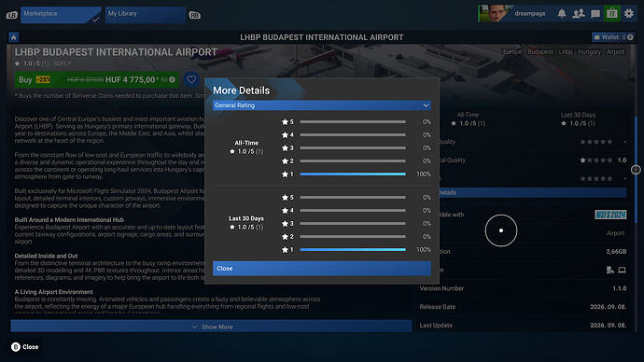Click the scroll handle on right edge
This screenshot has height=362, width=644.
[636, 170]
